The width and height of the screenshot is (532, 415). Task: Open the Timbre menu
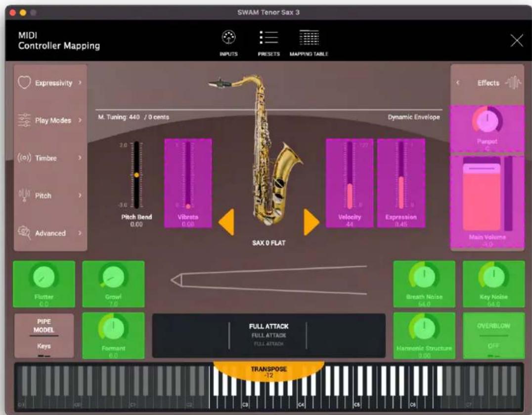pyautogui.click(x=50, y=158)
